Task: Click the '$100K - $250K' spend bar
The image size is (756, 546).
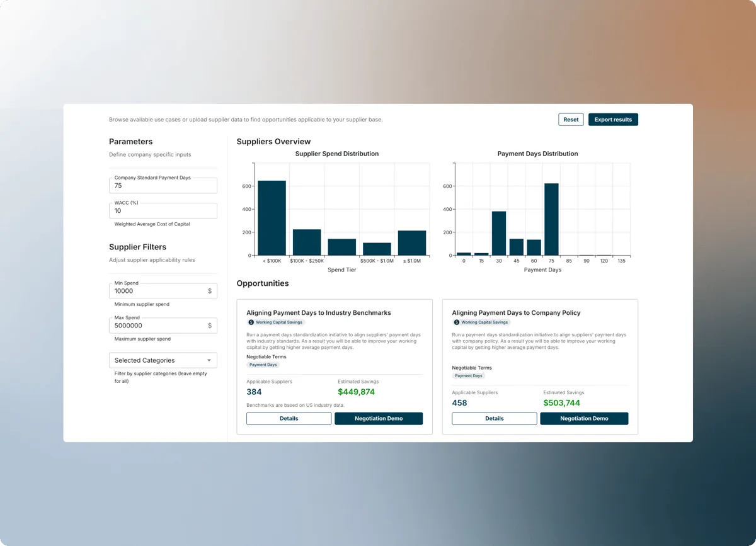Action: pyautogui.click(x=307, y=242)
